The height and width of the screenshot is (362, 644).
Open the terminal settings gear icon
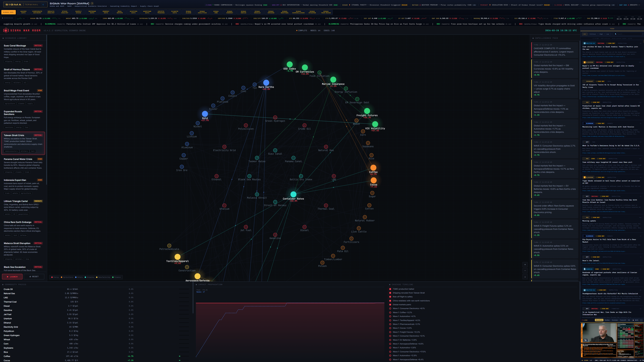(43, 4)
